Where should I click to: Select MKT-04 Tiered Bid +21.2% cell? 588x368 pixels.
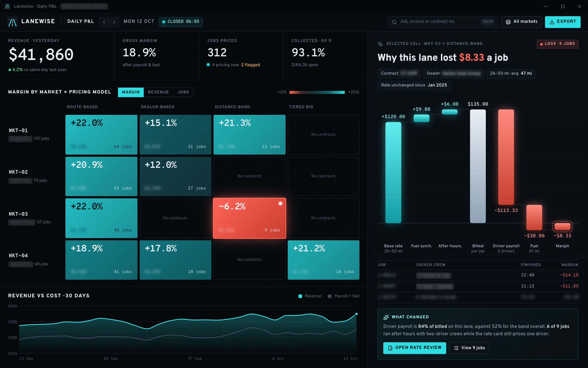pyautogui.click(x=323, y=260)
